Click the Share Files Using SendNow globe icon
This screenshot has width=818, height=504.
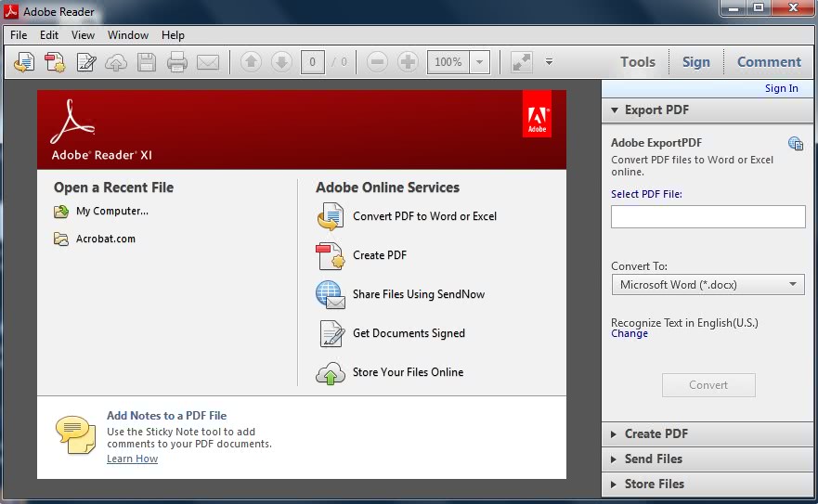pos(331,294)
